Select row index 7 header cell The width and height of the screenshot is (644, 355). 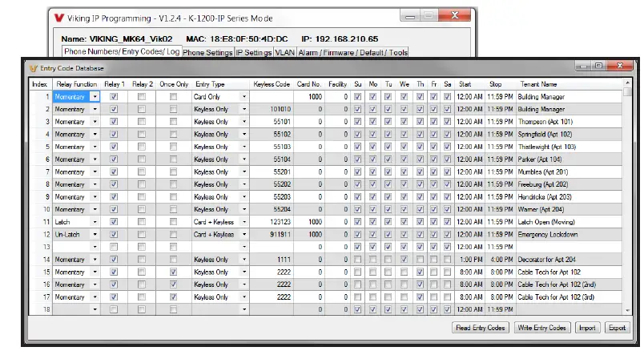coord(41,171)
